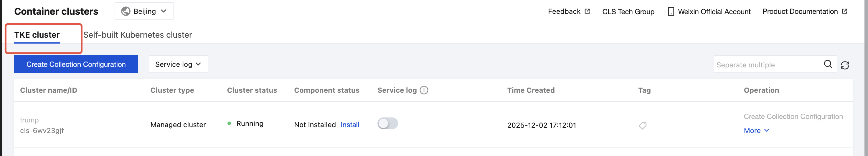Click the cluster ID cls-6wv23gjf
This screenshot has width=868, height=156.
[42, 131]
